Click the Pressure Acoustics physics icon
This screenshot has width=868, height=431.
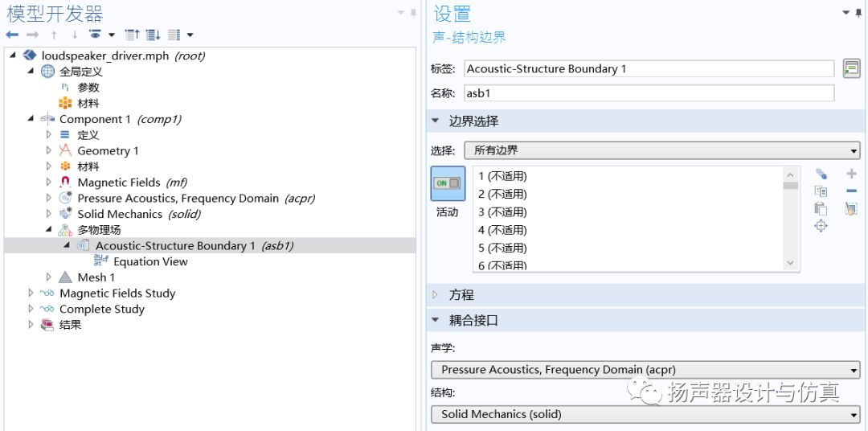click(65, 198)
